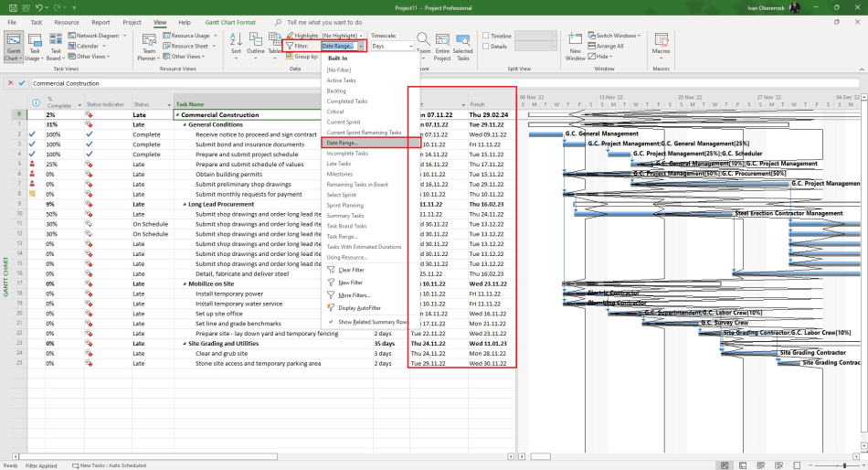Viewport: 868px width, 470px height.
Task: Open the Task Usage view
Action: pyautogui.click(x=35, y=47)
